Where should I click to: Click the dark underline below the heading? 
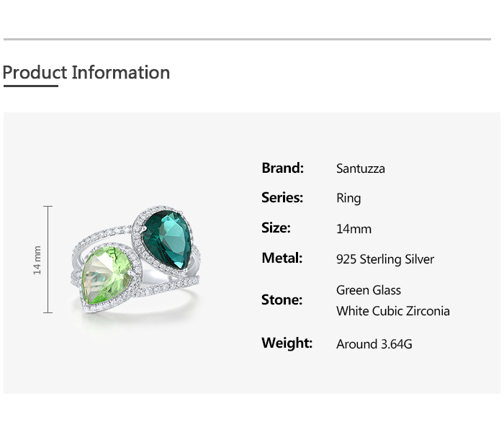(x=30, y=86)
